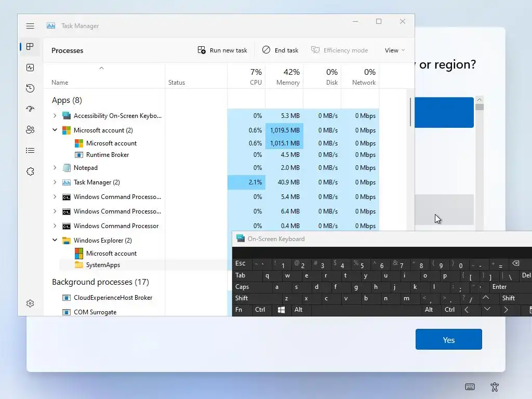Select highlighted blue region list entry

[x=444, y=113]
